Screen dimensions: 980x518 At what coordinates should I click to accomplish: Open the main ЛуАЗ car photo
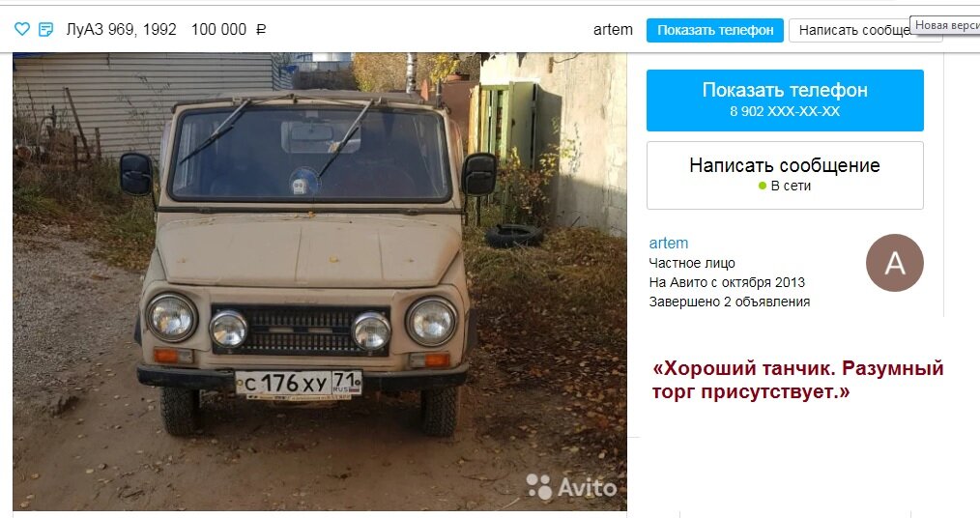[319, 281]
